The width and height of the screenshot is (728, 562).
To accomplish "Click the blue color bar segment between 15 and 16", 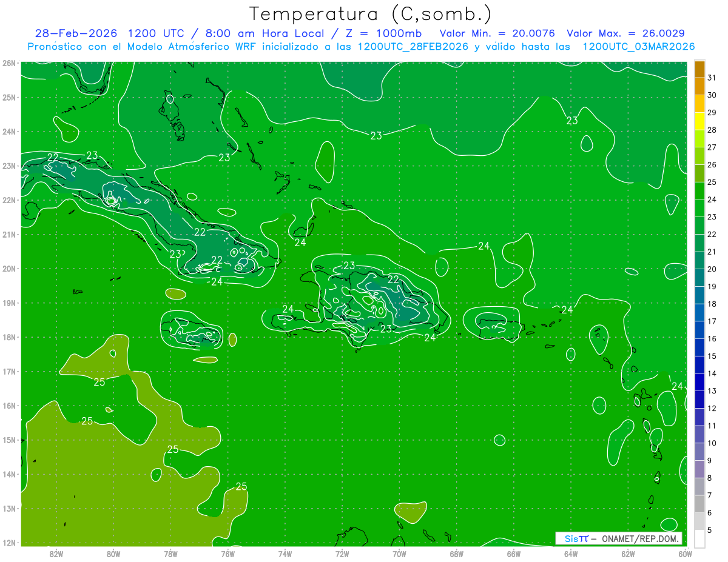I will click(699, 347).
